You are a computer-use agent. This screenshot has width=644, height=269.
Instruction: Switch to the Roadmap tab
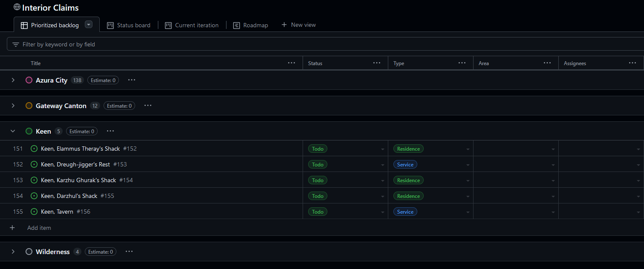pyautogui.click(x=251, y=25)
